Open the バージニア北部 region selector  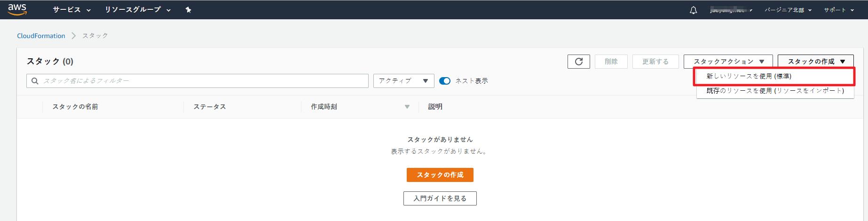[x=788, y=10]
